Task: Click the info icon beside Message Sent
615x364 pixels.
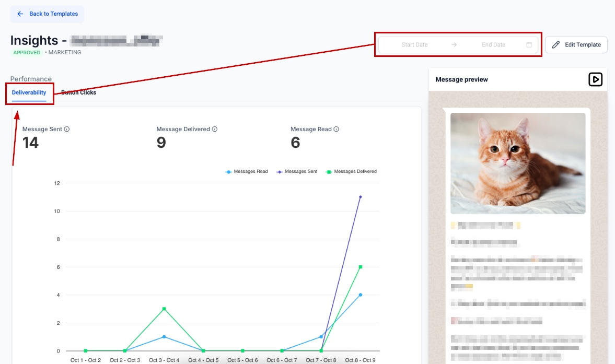Action: click(x=67, y=129)
